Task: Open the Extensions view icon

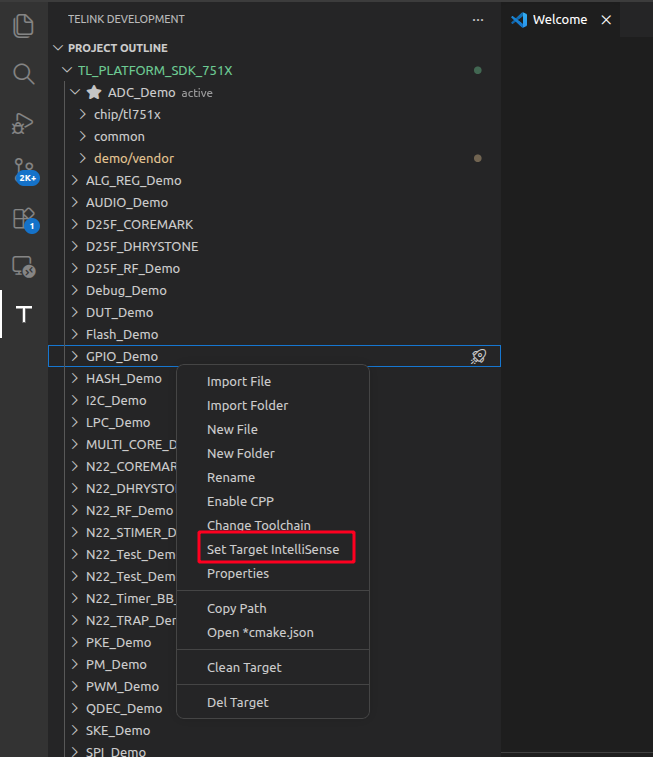Action: [25, 220]
